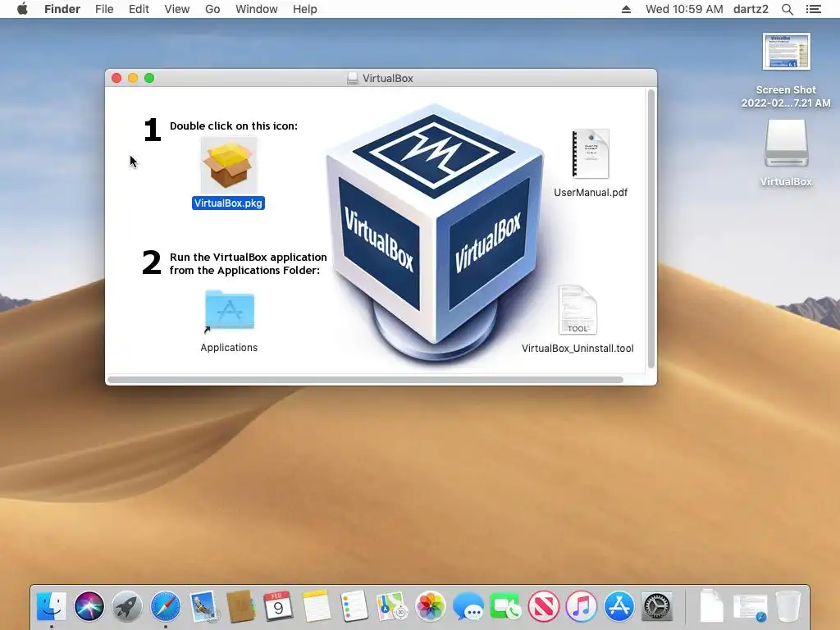The width and height of the screenshot is (840, 630).
Task: Open the Window menu
Action: point(257,9)
